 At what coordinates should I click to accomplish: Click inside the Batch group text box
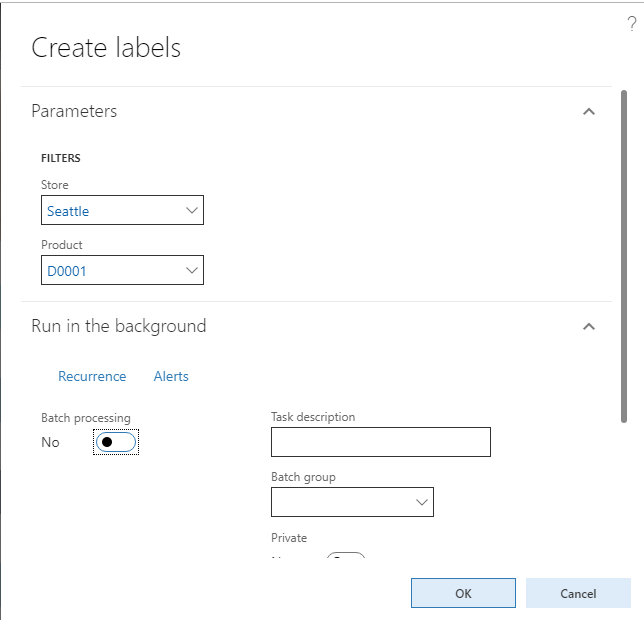pyautogui.click(x=338, y=502)
